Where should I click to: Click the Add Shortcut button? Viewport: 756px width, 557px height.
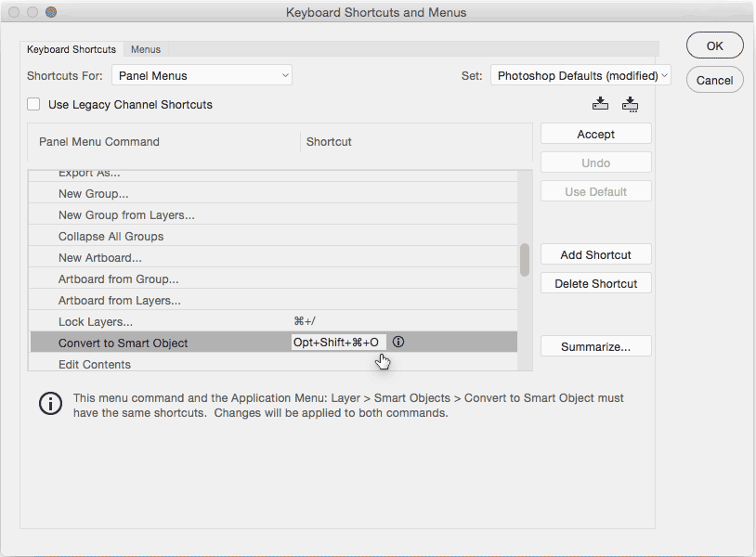coord(596,254)
